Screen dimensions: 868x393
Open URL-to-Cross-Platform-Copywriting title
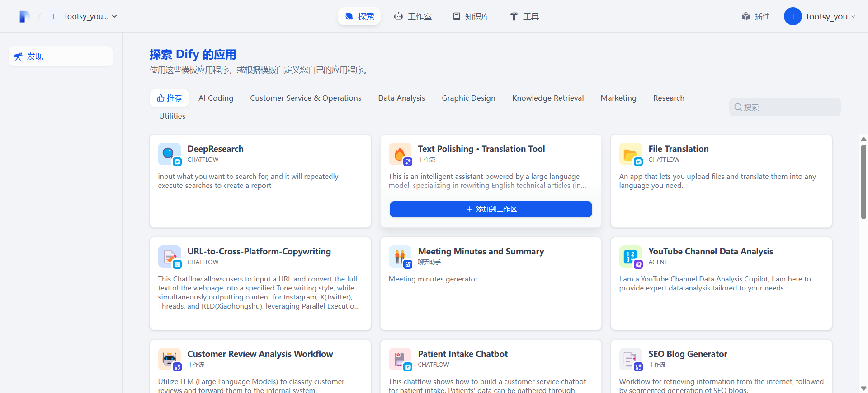pos(259,251)
